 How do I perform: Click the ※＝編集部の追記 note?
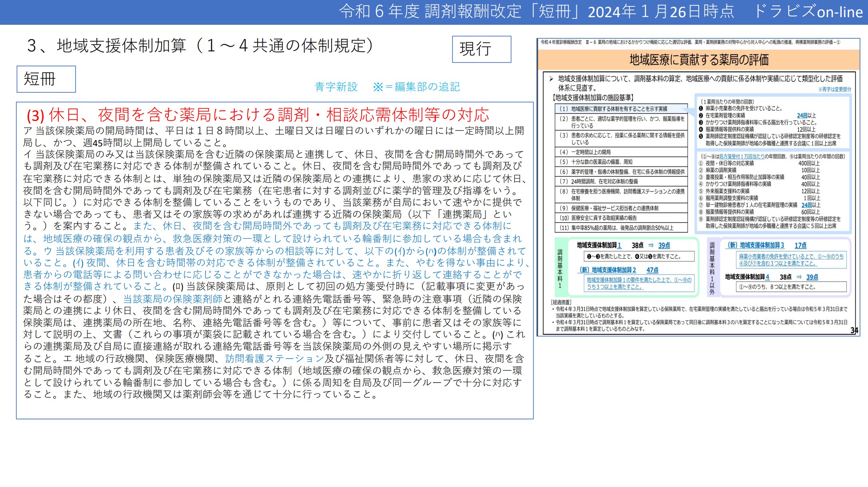pyautogui.click(x=416, y=87)
